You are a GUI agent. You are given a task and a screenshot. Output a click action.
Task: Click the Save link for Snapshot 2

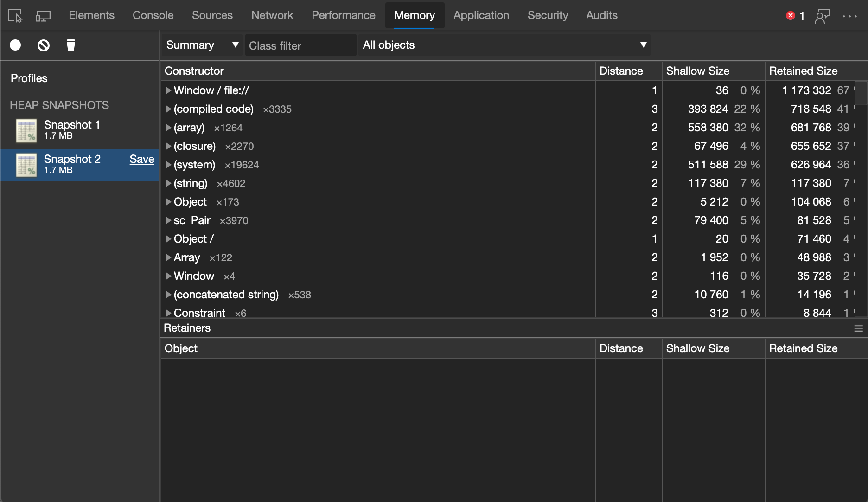[x=142, y=159]
